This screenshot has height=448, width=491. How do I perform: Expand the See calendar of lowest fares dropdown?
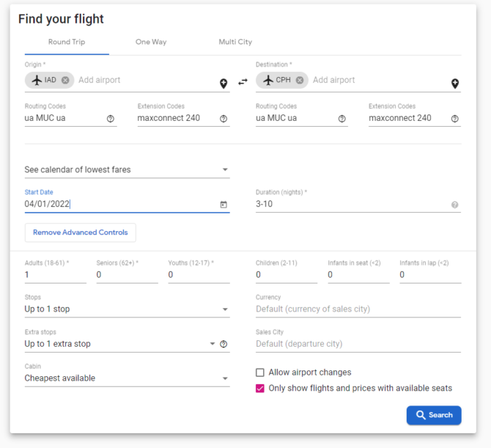pos(127,170)
